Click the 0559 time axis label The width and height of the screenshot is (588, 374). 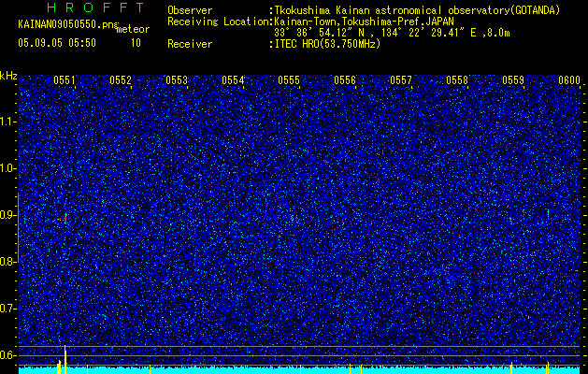click(x=513, y=80)
